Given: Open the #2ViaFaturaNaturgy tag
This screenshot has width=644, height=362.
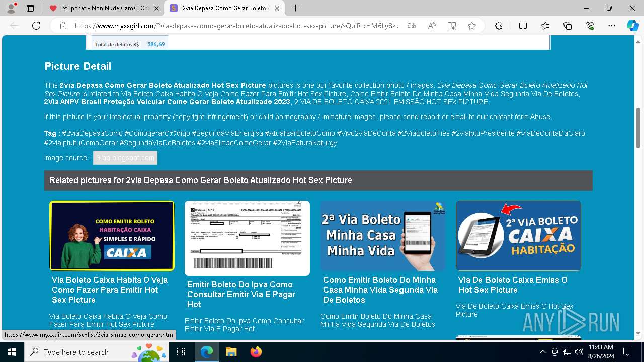Looking at the screenshot, I should click(305, 143).
